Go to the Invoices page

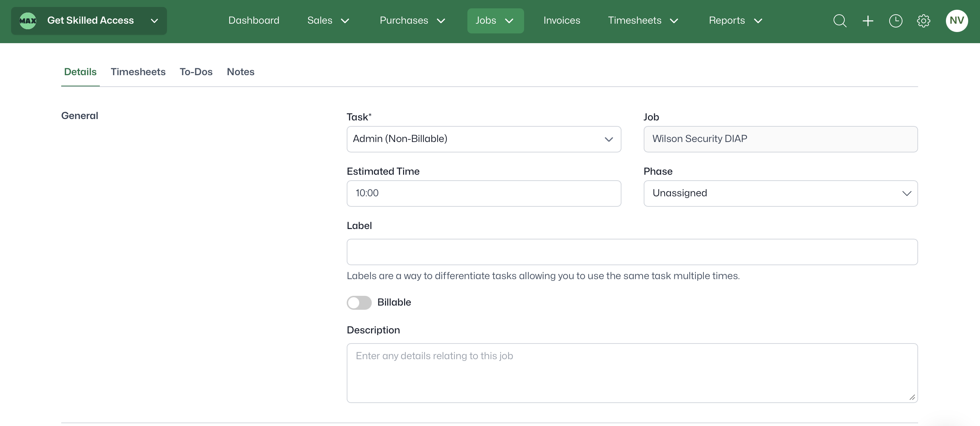click(x=562, y=21)
